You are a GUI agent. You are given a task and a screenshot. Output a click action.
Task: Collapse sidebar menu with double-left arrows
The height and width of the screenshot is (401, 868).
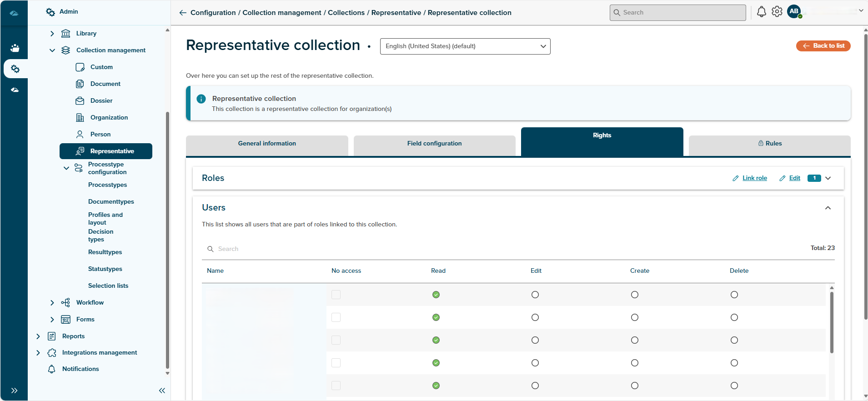click(162, 391)
